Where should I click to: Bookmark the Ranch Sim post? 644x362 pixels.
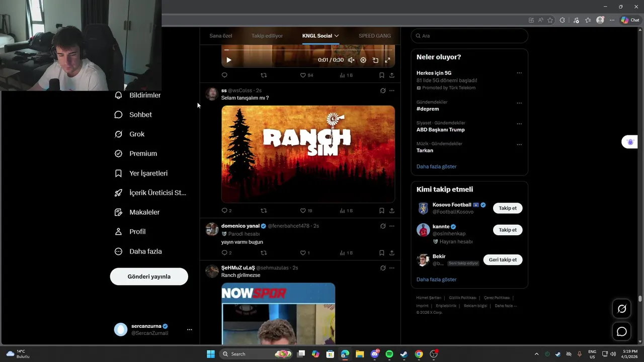pos(382,211)
